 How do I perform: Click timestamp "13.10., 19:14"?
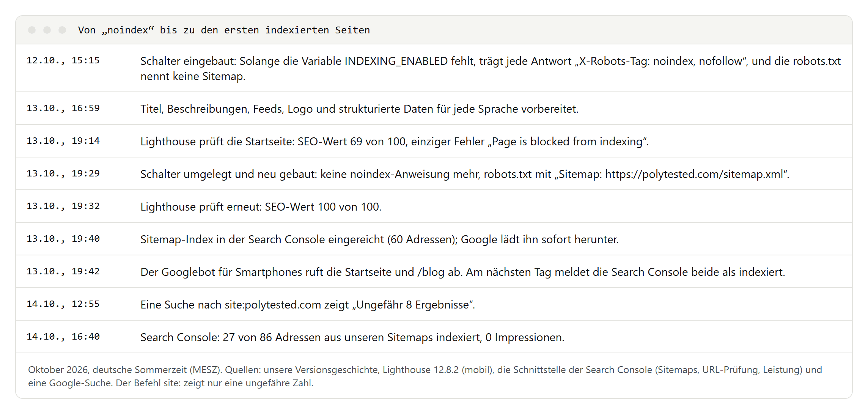pyautogui.click(x=63, y=141)
